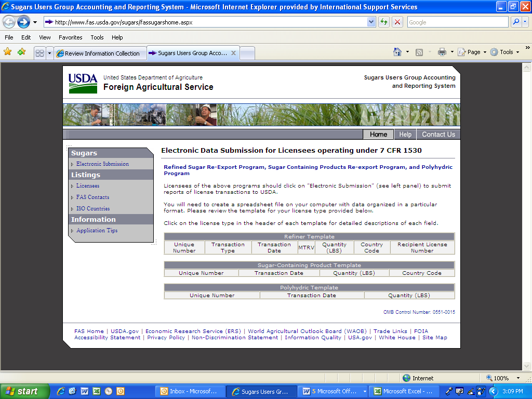Expand the address bar history dropdown
Screen dimensions: 532x399
[371, 22]
